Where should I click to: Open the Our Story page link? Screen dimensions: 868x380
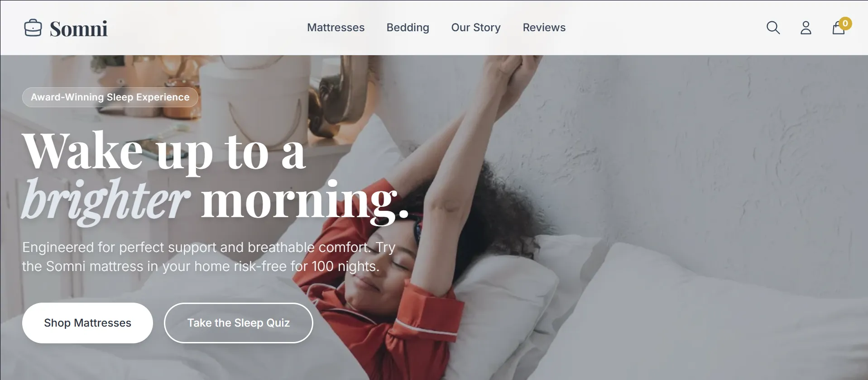476,28
